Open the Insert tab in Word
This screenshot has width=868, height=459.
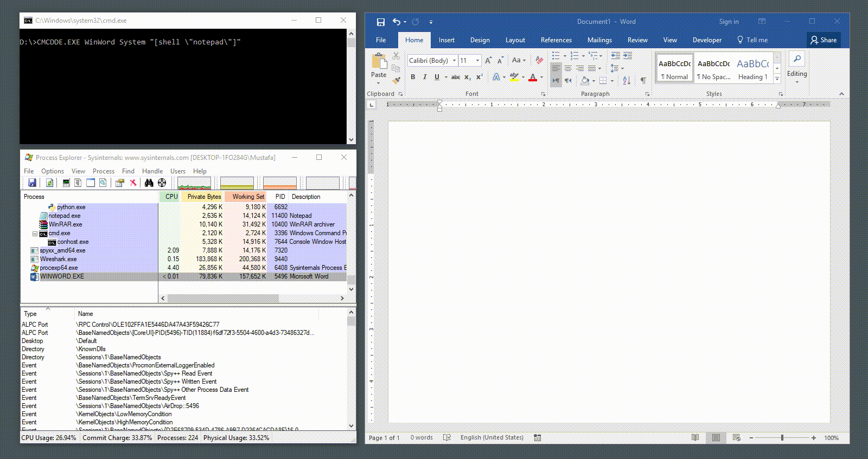pos(446,40)
